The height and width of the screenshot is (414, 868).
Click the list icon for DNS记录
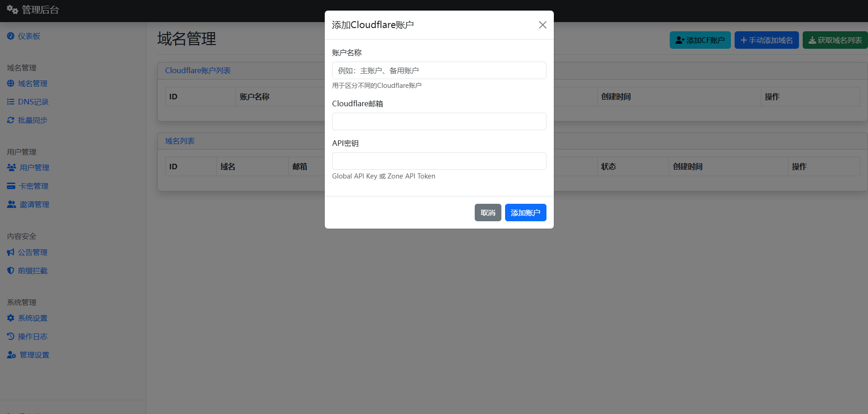click(x=11, y=102)
